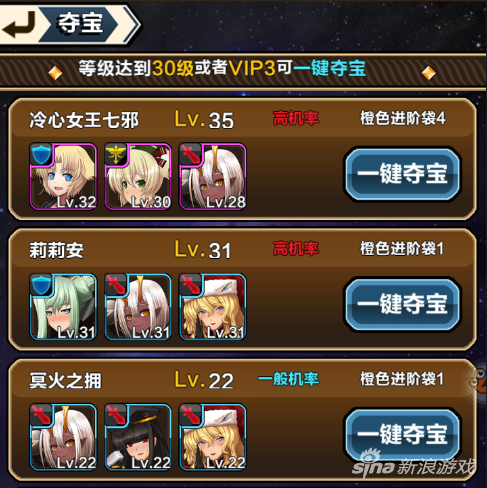Select the blonde Lv.32 shield hero portrait
This screenshot has width=487, height=488.
pos(63,177)
